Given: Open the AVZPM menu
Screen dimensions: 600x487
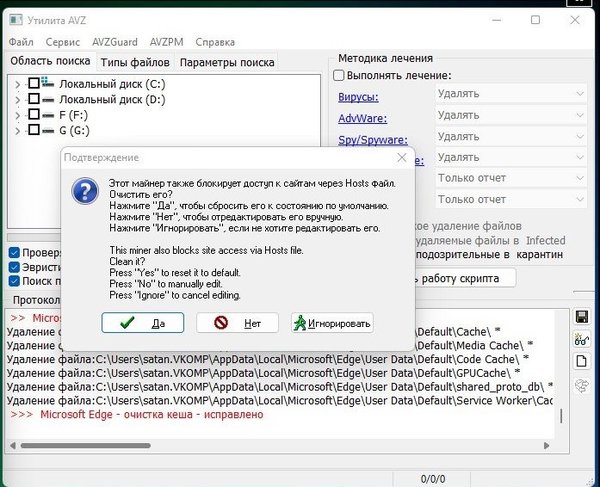Looking at the screenshot, I should 166,42.
